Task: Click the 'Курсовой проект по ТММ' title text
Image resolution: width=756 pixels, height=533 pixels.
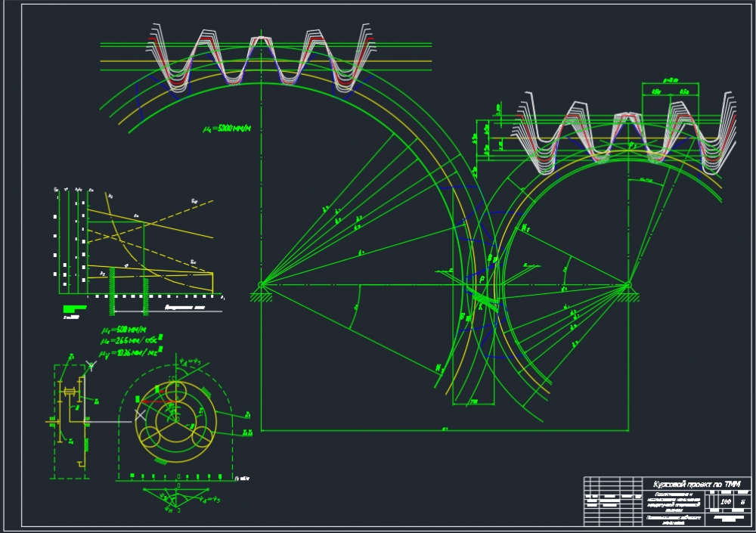Action: click(x=697, y=484)
